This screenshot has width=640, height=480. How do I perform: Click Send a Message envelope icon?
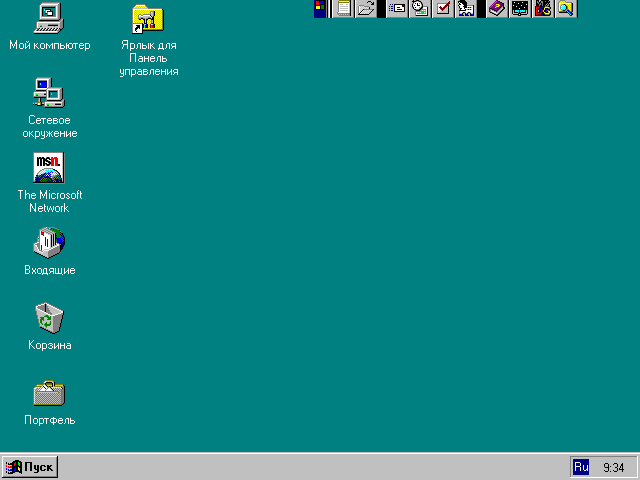pos(397,9)
